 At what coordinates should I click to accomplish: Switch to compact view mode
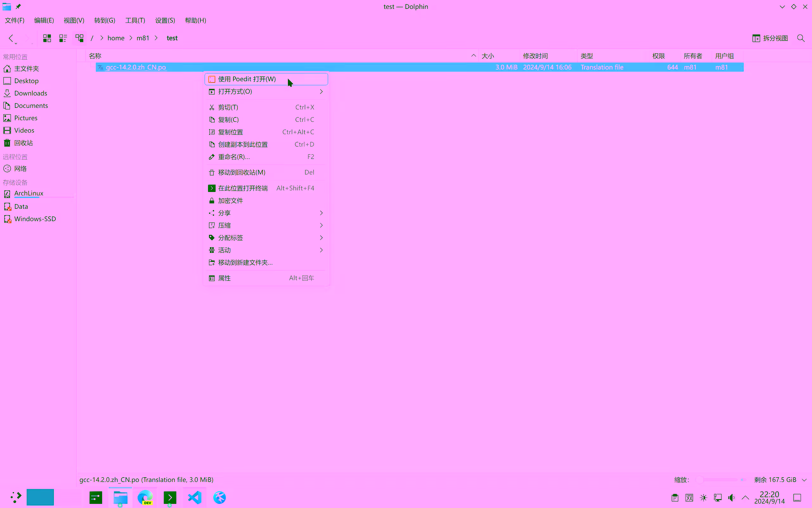tap(63, 38)
